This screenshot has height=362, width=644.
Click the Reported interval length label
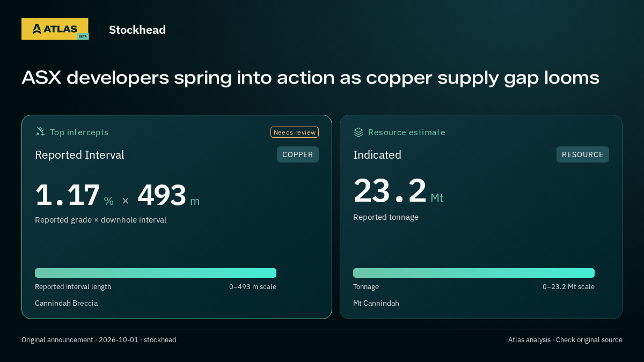(73, 287)
